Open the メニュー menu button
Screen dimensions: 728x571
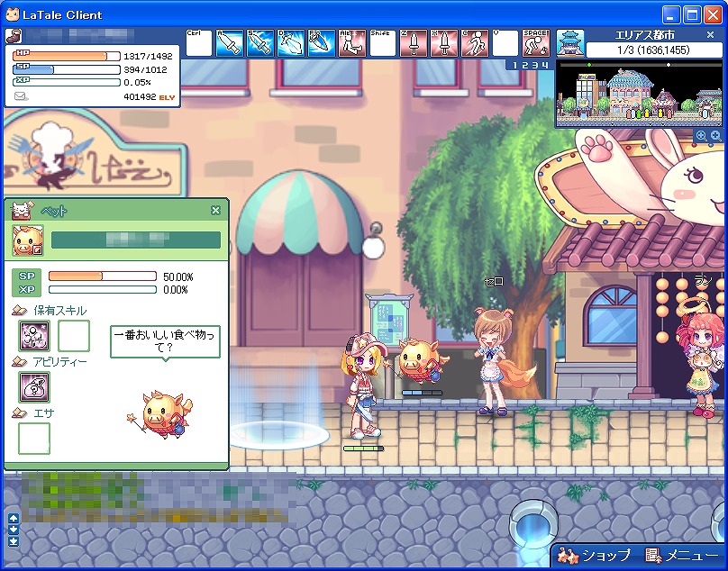pyautogui.click(x=684, y=556)
